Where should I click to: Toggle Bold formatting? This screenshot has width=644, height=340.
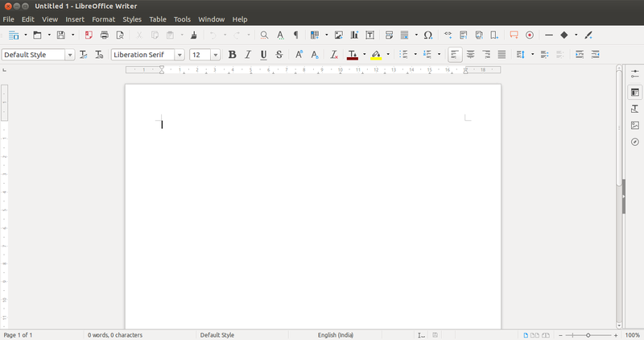pyautogui.click(x=232, y=55)
